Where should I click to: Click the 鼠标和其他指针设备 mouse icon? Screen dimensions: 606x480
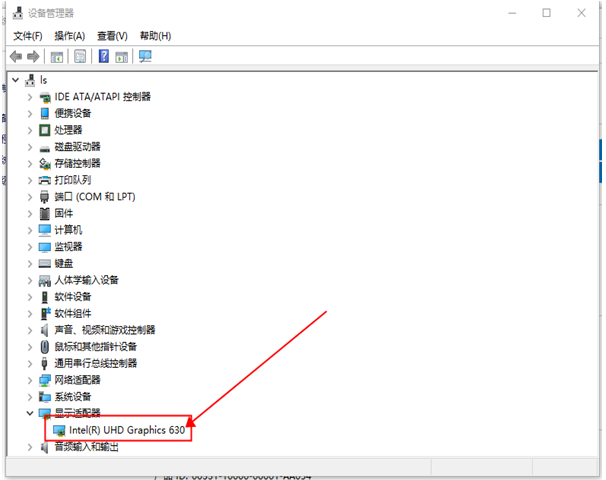[x=45, y=347]
